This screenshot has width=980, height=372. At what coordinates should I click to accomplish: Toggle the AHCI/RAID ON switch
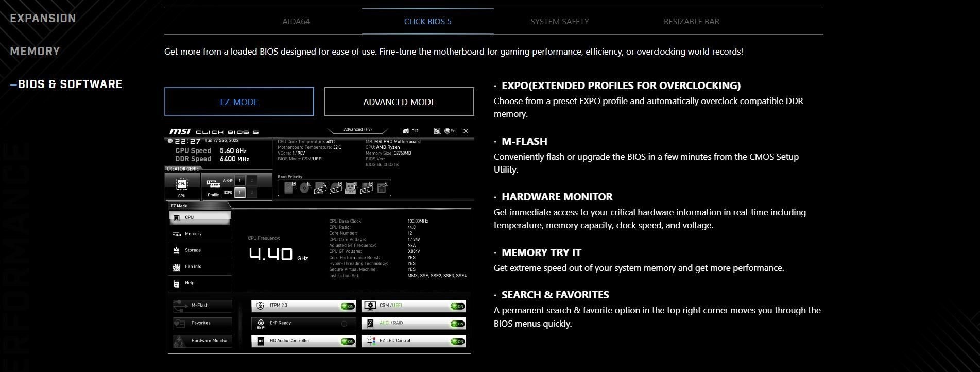click(457, 324)
